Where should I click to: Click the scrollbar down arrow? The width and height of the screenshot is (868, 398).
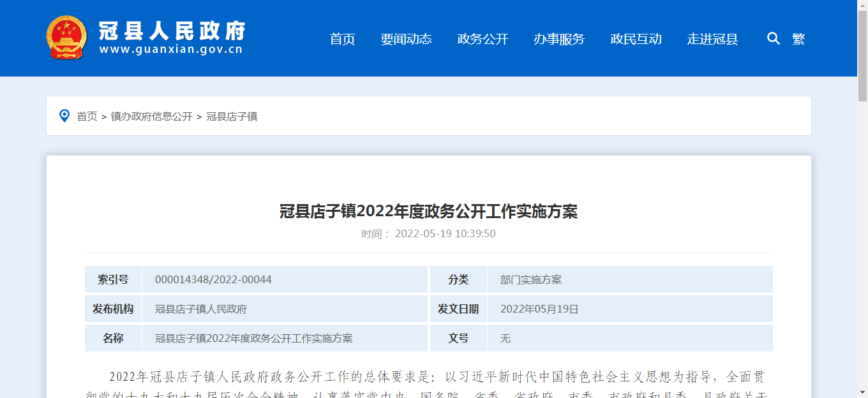point(862,392)
